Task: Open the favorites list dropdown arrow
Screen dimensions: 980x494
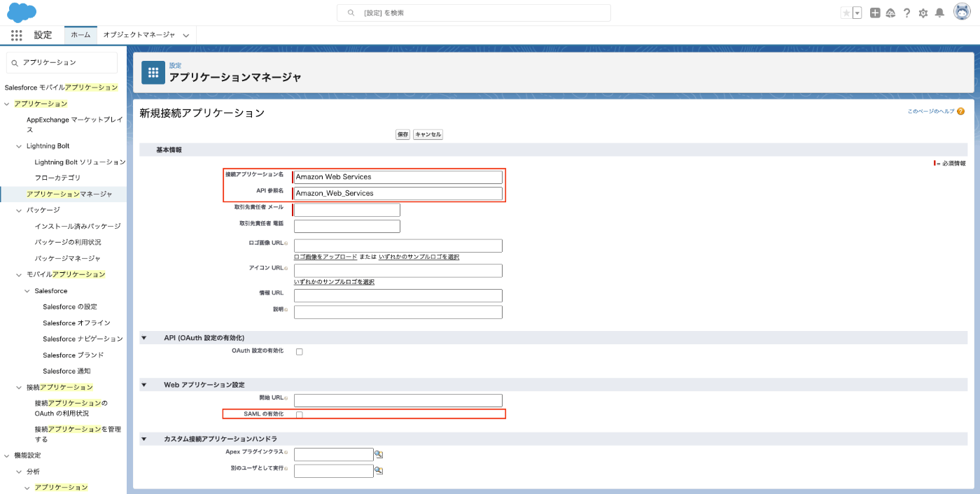Action: (x=857, y=13)
